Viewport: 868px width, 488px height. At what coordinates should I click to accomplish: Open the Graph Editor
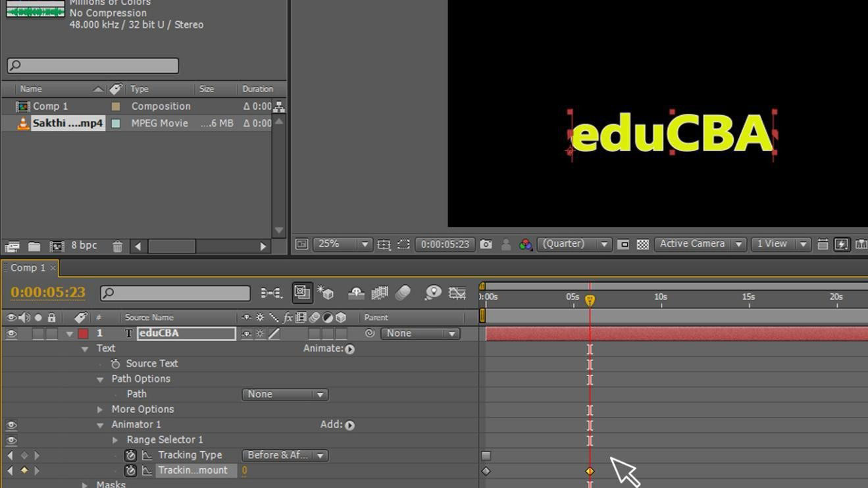pos(457,293)
